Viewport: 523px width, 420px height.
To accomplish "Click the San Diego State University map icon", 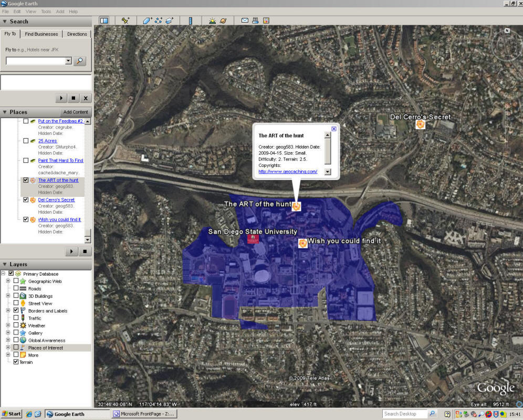I will [253, 239].
